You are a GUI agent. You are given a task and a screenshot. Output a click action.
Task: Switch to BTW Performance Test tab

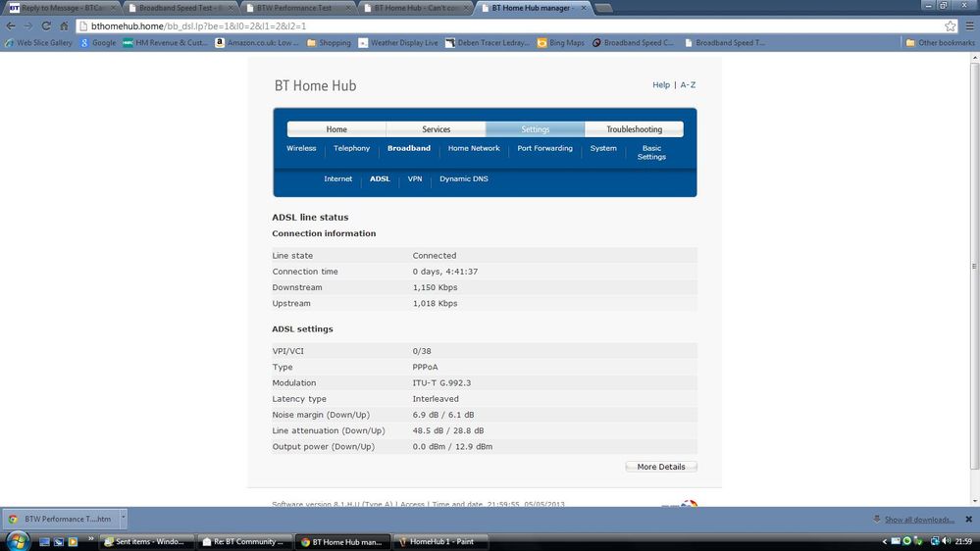[298, 8]
